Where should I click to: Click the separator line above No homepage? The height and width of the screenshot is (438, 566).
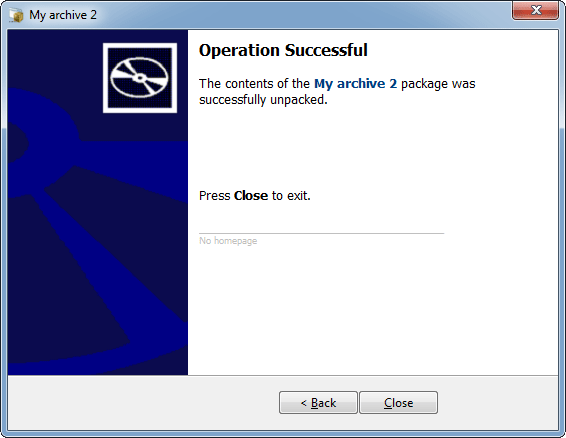(x=321, y=234)
